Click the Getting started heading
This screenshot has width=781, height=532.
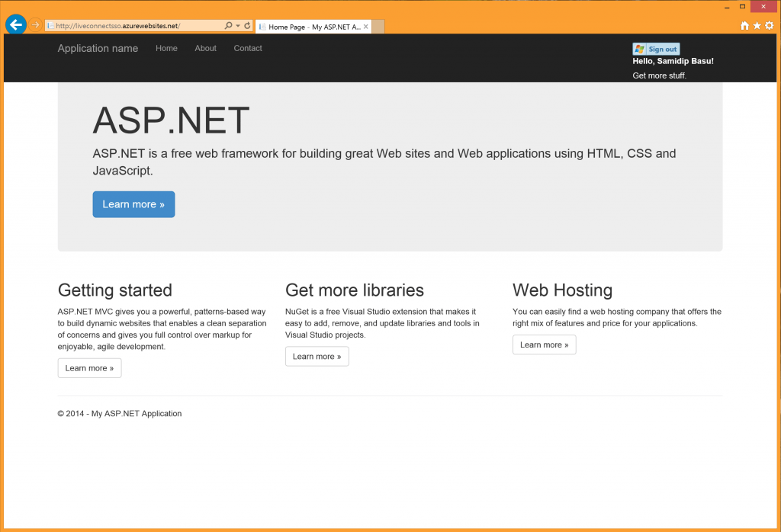(x=115, y=290)
